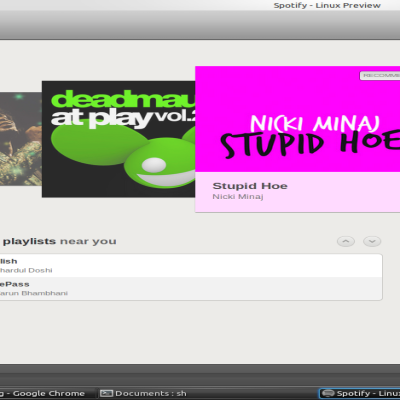Click the Stupid Hoe track title link
This screenshot has height=400, width=400.
(x=250, y=186)
